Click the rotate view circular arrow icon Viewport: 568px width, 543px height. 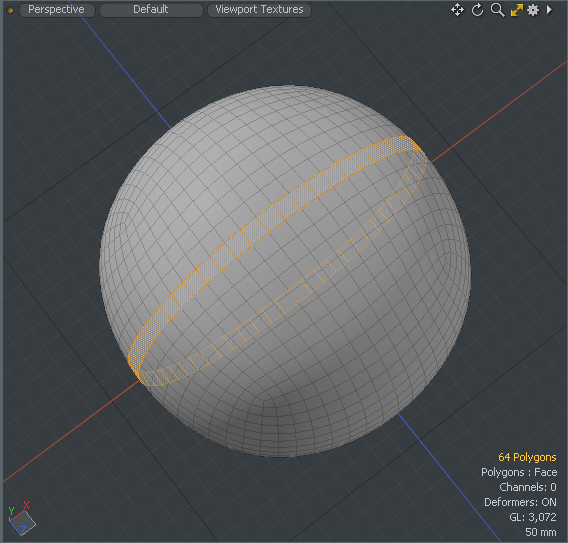click(477, 10)
